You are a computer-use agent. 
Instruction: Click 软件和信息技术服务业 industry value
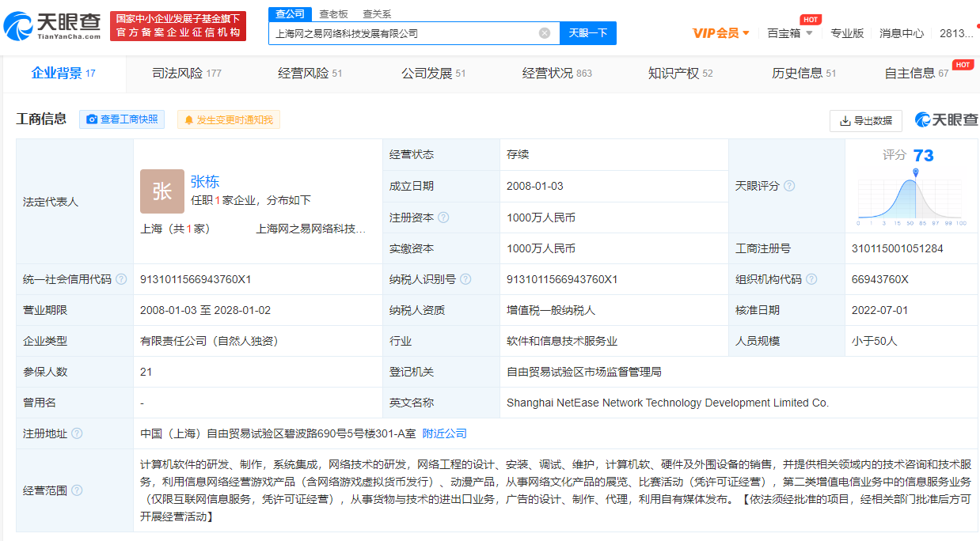click(x=562, y=341)
